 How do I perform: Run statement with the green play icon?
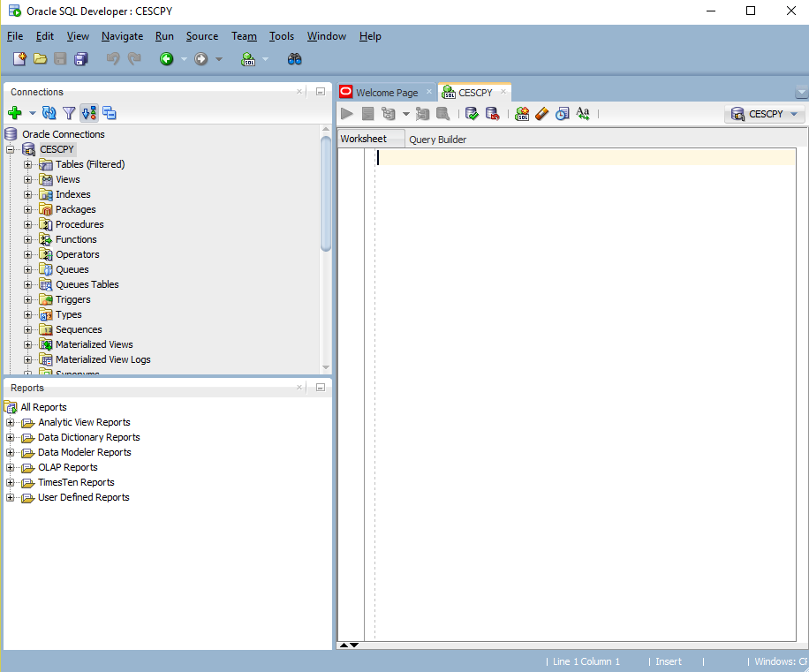[347, 113]
